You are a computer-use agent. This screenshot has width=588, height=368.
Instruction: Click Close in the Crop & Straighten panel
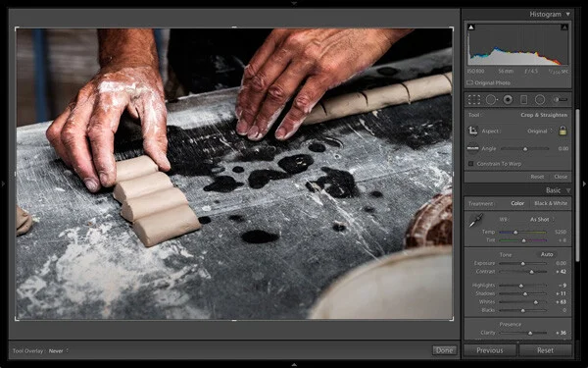561,177
